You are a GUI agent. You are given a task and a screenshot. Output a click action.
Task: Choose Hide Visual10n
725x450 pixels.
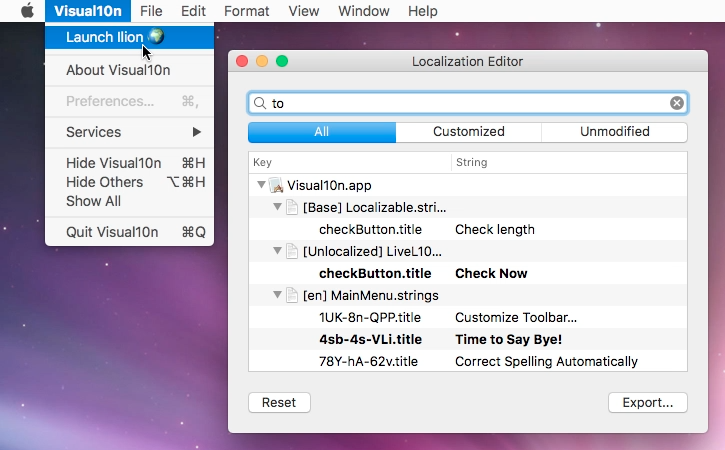click(129, 163)
